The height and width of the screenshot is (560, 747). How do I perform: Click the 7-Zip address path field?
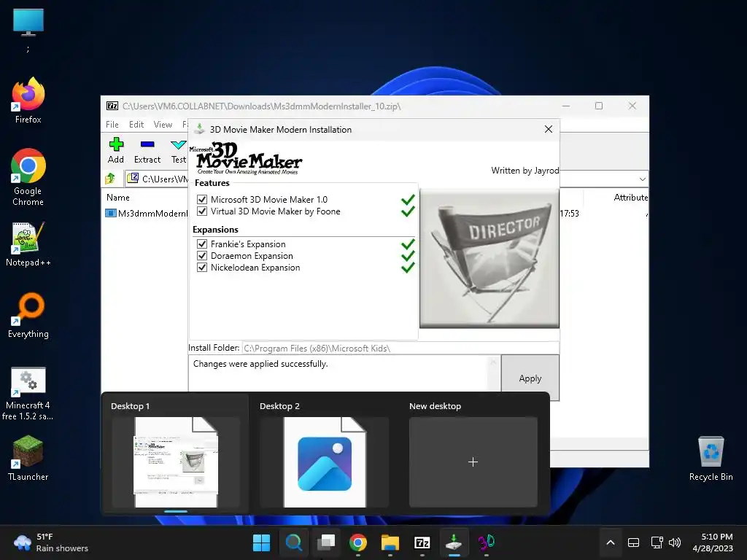[158, 179]
